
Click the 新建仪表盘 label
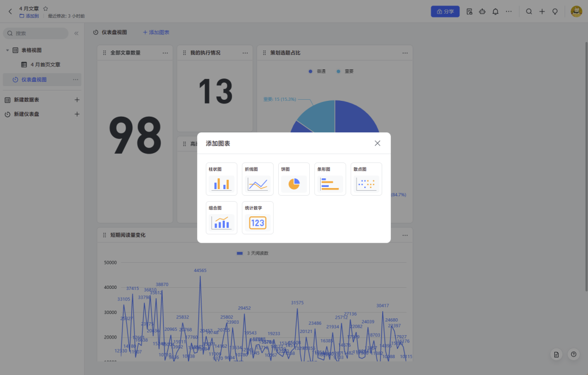[x=26, y=114]
